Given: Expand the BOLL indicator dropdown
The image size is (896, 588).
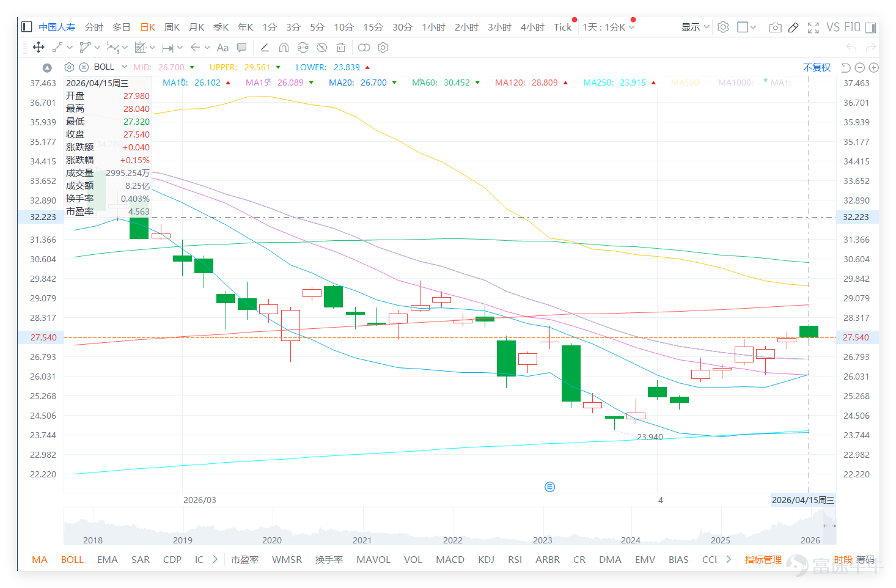Looking at the screenshot, I should (124, 67).
